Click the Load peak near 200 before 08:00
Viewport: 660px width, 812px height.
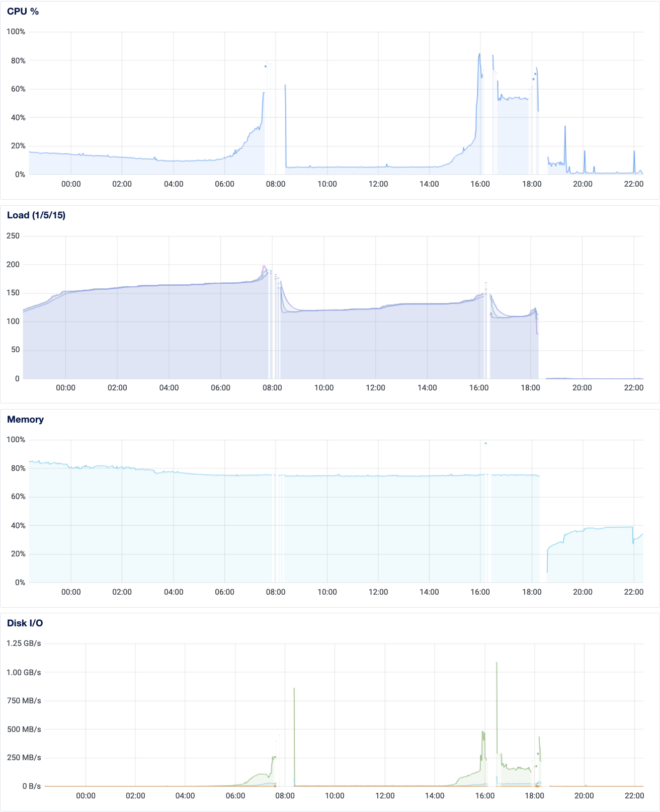pyautogui.click(x=264, y=267)
